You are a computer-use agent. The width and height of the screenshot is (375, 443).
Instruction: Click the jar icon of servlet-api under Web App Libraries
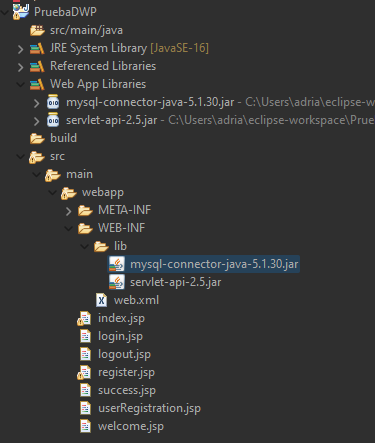point(53,120)
